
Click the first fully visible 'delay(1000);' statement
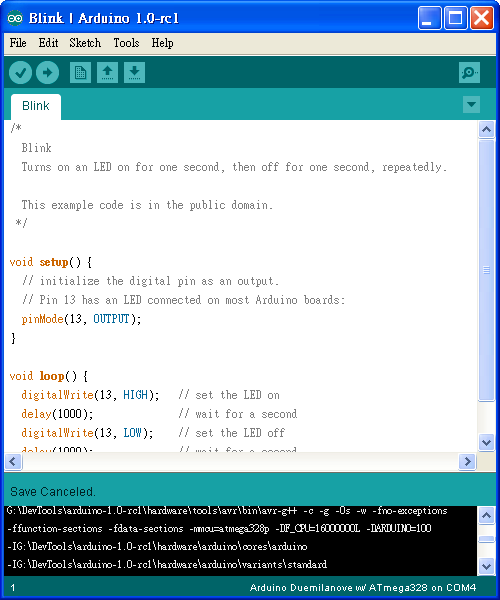tap(57, 414)
